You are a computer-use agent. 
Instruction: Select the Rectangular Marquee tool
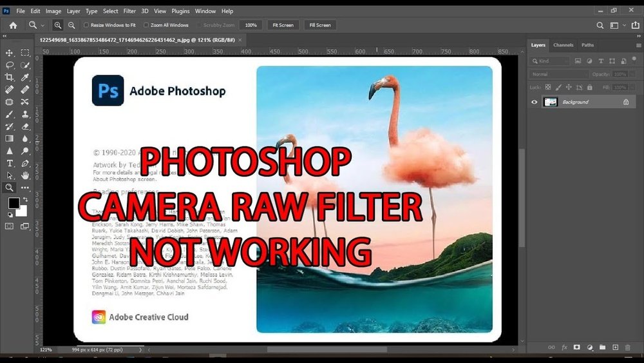coord(25,53)
